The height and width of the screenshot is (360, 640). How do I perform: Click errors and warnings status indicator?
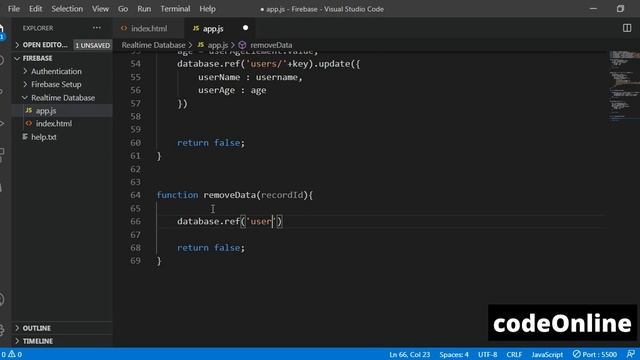[x=11, y=354]
